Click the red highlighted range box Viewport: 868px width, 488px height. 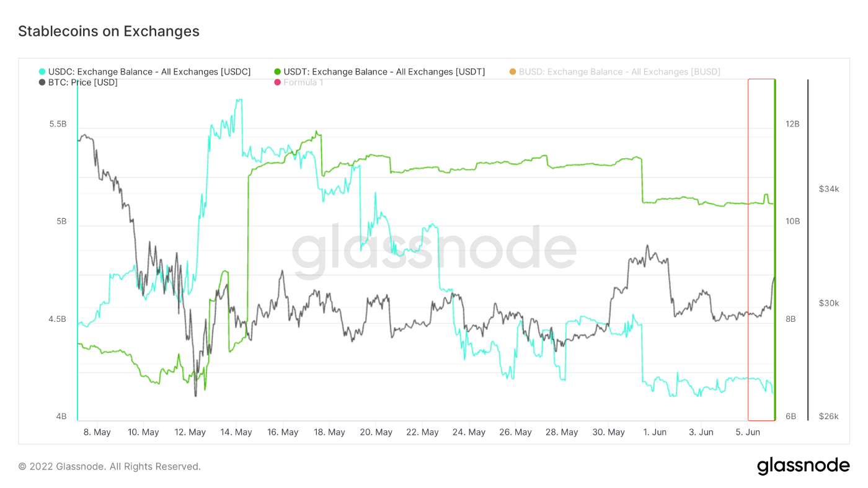pyautogui.click(x=761, y=249)
